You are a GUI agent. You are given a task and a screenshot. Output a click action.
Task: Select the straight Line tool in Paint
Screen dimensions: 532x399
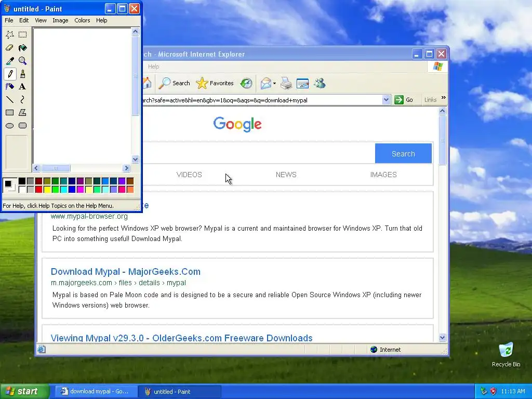point(10,99)
